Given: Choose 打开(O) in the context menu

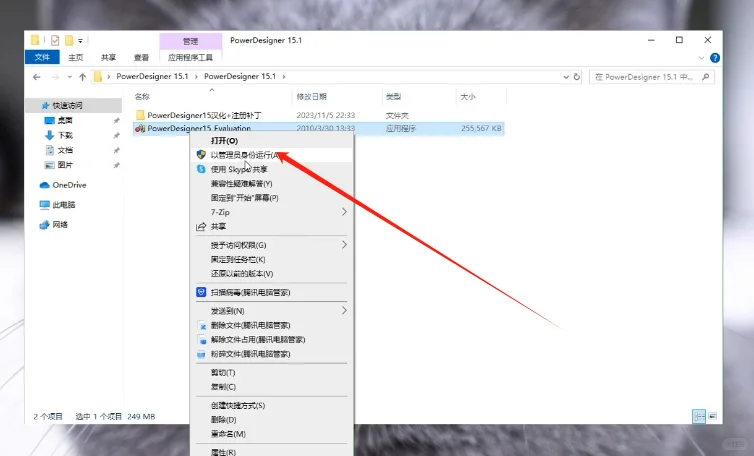Looking at the screenshot, I should pos(272,140).
